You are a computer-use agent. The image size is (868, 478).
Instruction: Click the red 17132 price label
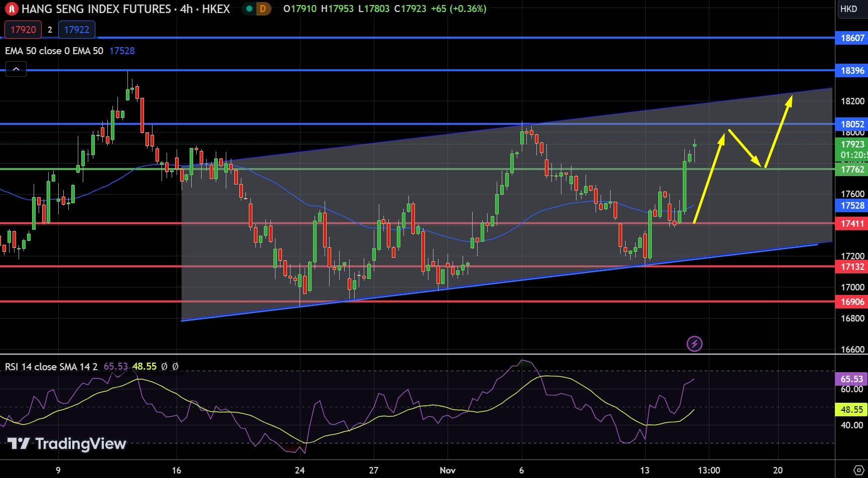(851, 266)
